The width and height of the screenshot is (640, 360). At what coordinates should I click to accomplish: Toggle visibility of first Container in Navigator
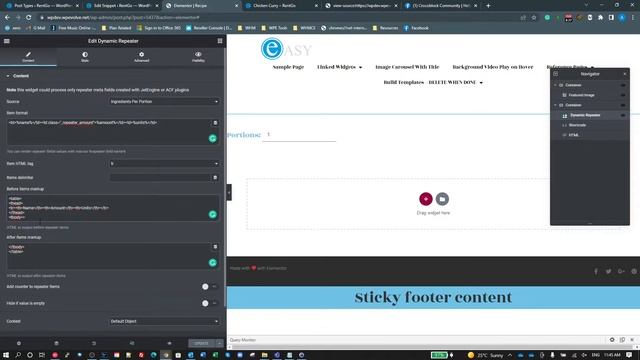point(623,85)
